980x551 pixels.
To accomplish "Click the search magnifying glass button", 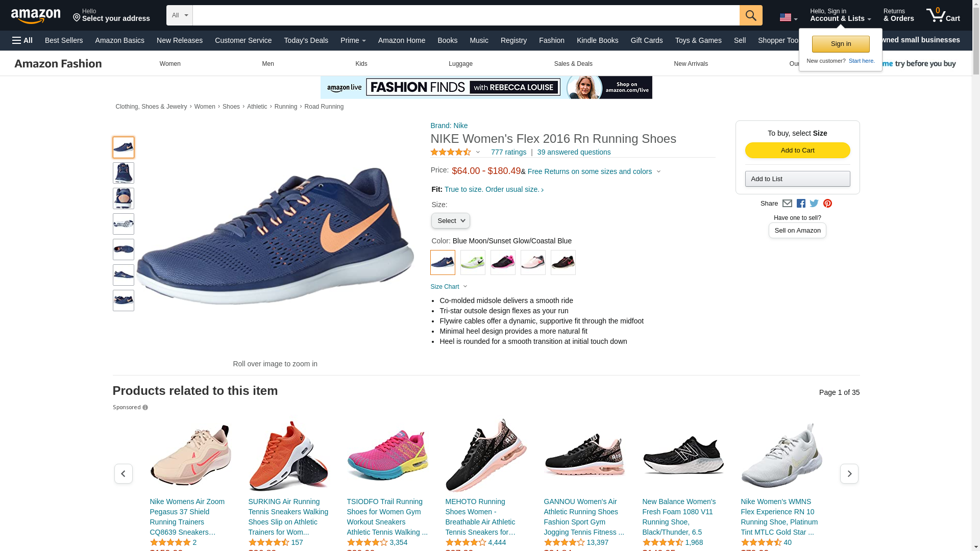I will click(x=751, y=15).
